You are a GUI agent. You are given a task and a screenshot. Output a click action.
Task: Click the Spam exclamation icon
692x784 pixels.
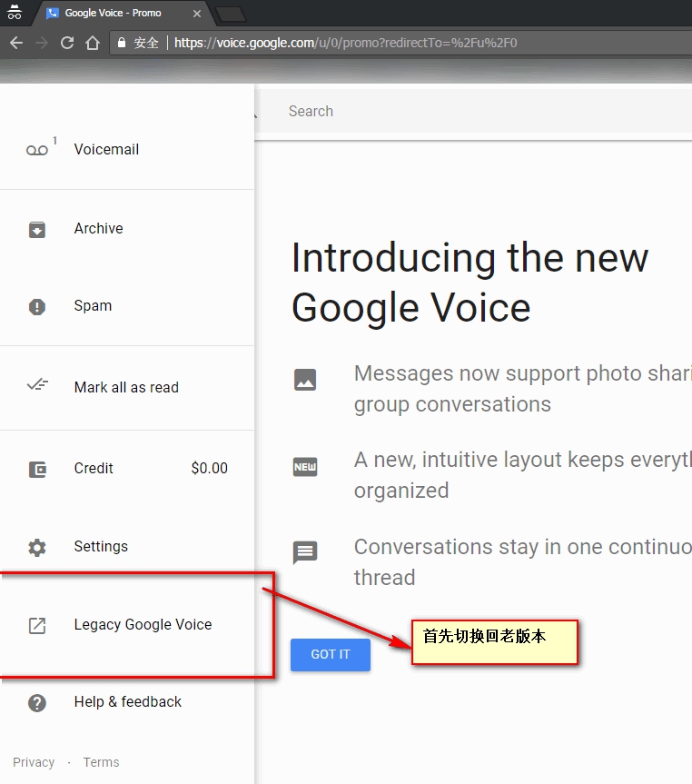coord(37,306)
